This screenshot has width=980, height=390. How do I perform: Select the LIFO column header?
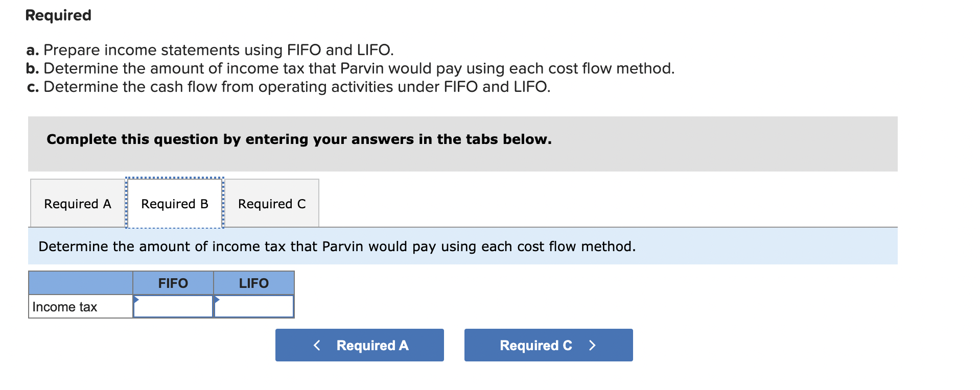[253, 283]
